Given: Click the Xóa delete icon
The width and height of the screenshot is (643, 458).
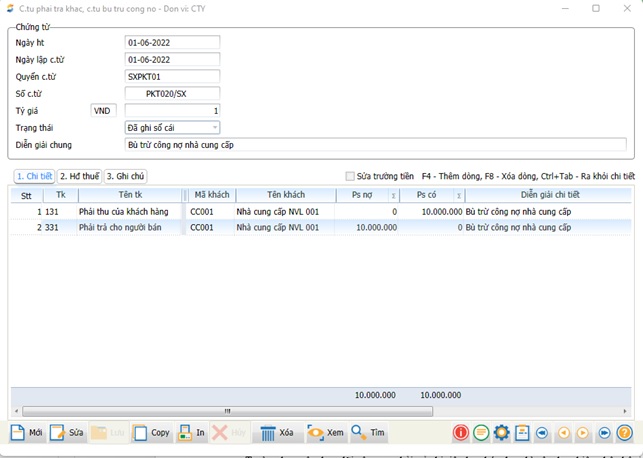Looking at the screenshot, I should [x=276, y=433].
